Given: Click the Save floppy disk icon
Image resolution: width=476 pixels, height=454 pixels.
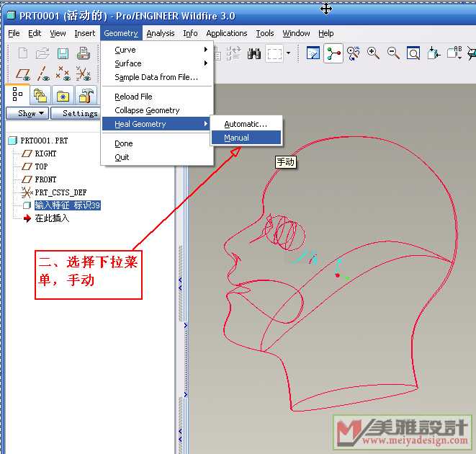Looking at the screenshot, I should [63, 53].
